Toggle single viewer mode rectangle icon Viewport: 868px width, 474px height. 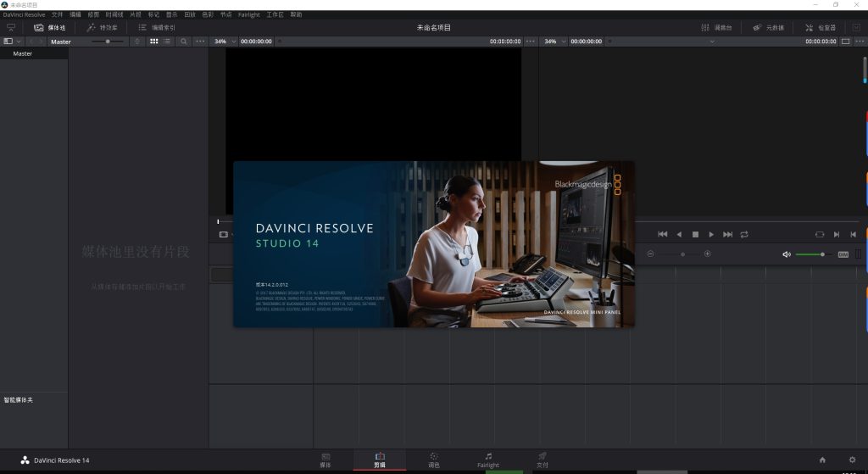tap(845, 42)
